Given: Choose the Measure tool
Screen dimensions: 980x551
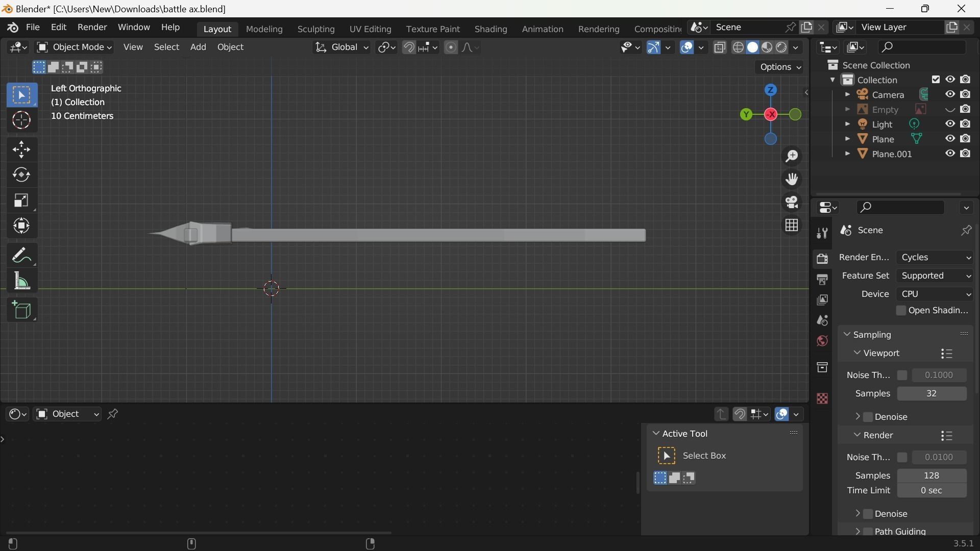Looking at the screenshot, I should coord(21,281).
